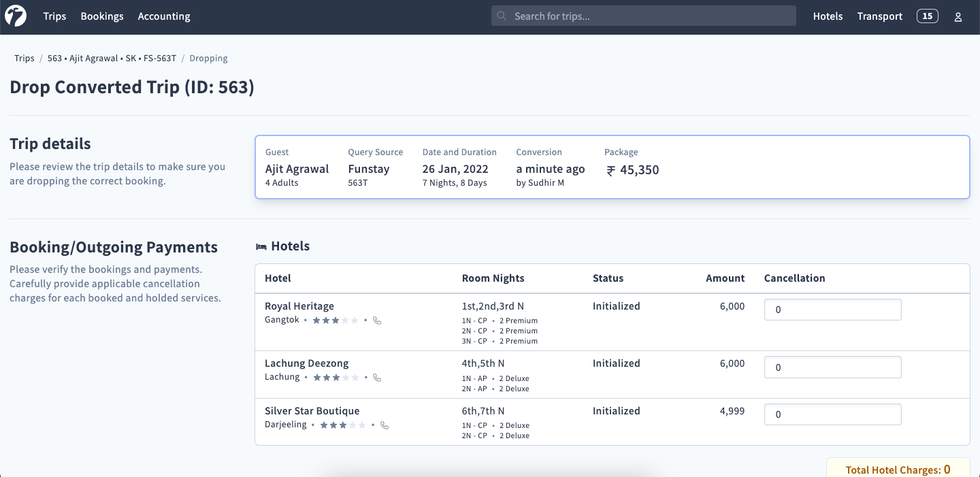Click phone icon for Silver Star Boutique
Image resolution: width=980 pixels, height=477 pixels.
click(385, 425)
